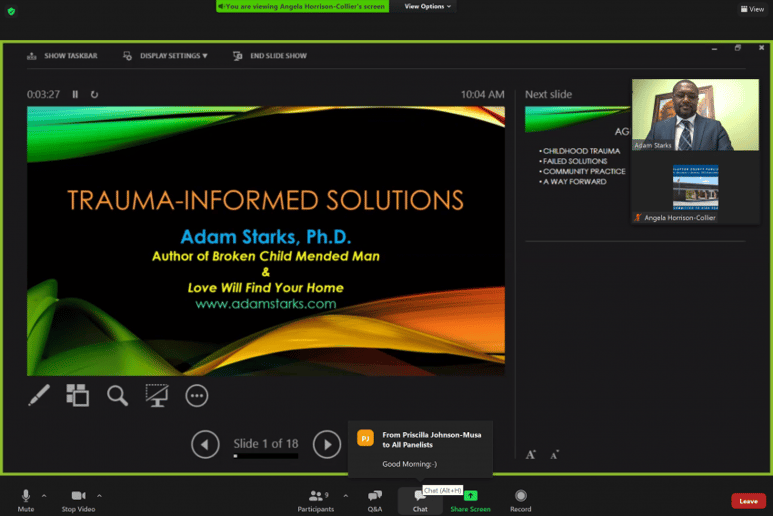Click the elapsed timer '0:03:27'
The image size is (773, 516).
43,94
